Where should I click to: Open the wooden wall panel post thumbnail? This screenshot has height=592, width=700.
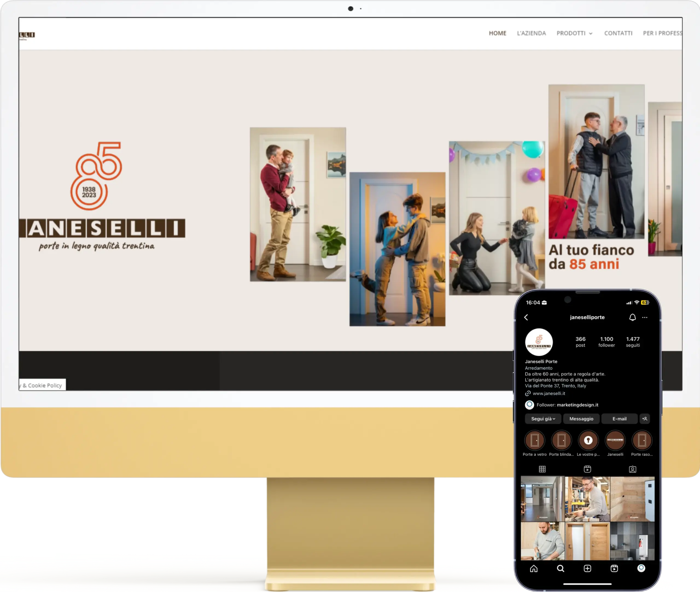[632, 499]
